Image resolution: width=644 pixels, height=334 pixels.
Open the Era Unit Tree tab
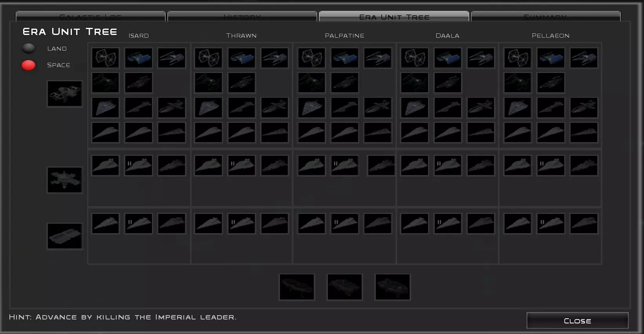[x=394, y=16]
